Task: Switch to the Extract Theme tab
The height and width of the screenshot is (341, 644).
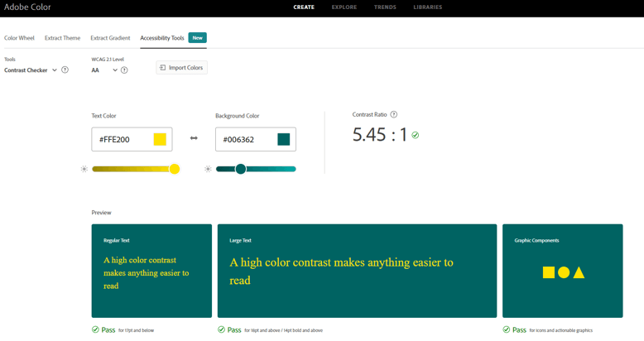Action: point(62,38)
